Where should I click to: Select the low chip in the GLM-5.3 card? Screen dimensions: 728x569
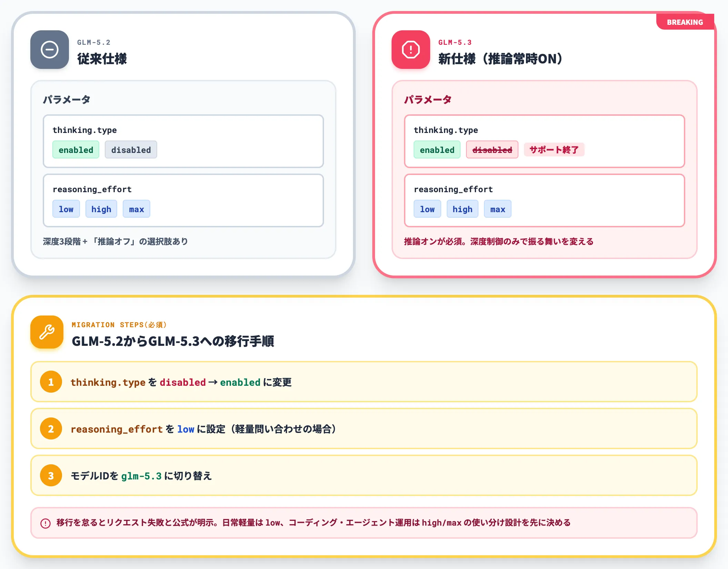[x=427, y=209]
